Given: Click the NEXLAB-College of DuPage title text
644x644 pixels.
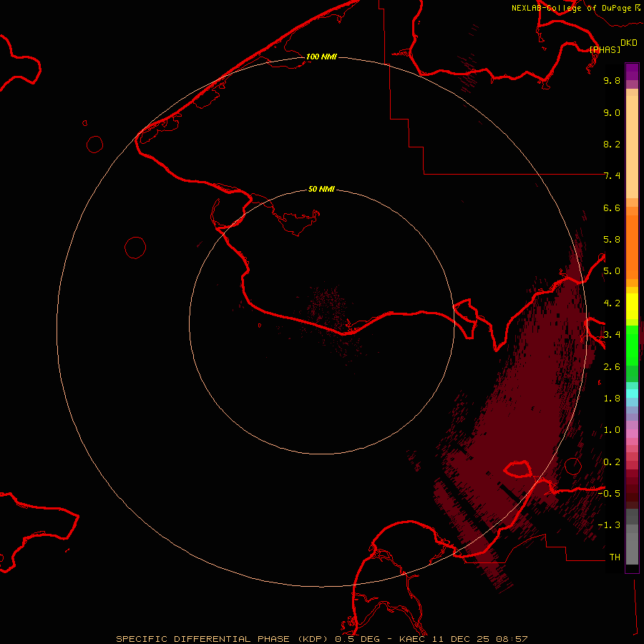Looking at the screenshot, I should click(x=571, y=8).
